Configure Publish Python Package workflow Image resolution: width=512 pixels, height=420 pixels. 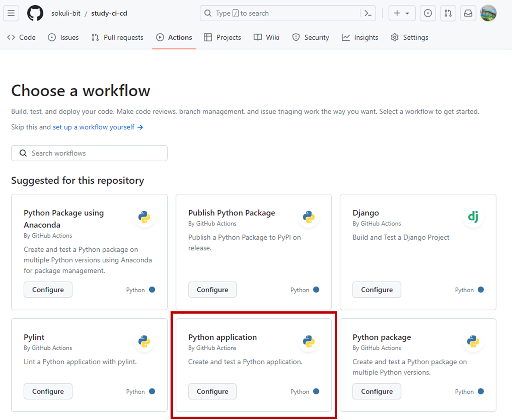(212, 290)
